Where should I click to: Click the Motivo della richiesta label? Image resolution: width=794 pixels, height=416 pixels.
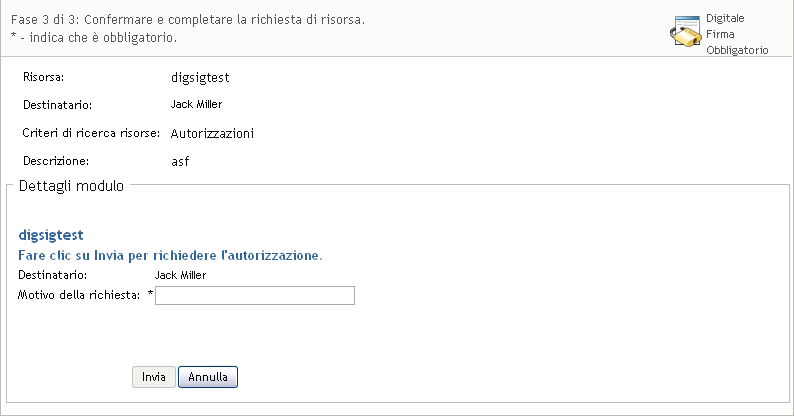coord(79,295)
